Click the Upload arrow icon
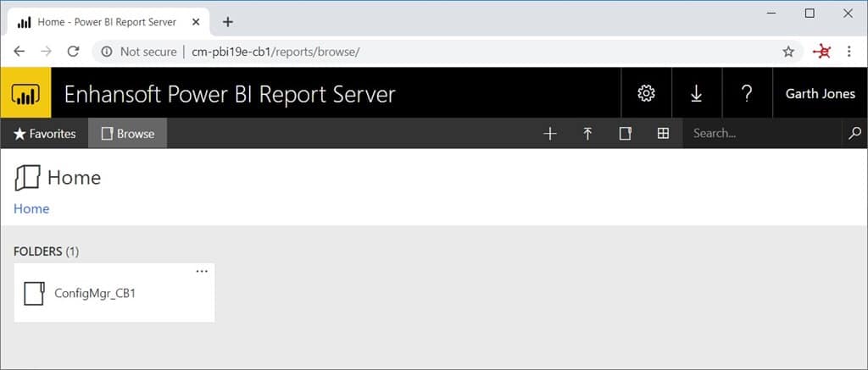Viewport: 868px width, 370px height. click(x=587, y=134)
